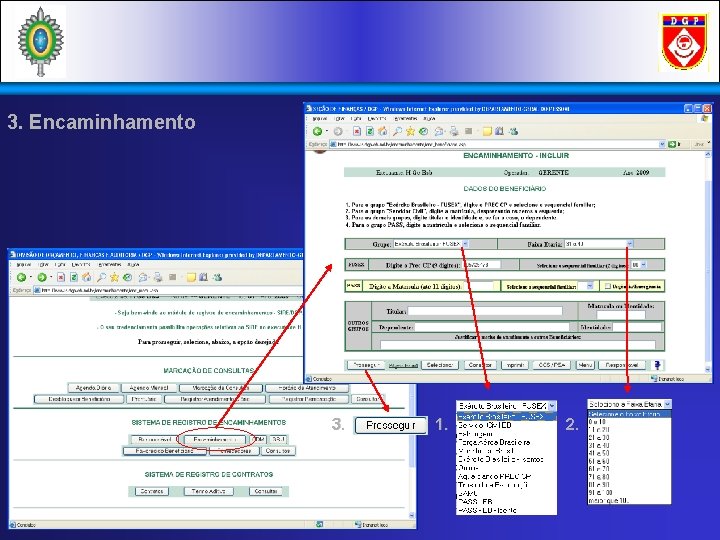Click blue help icon beside Responsável button
This screenshot has height=540, width=720.
(x=658, y=365)
